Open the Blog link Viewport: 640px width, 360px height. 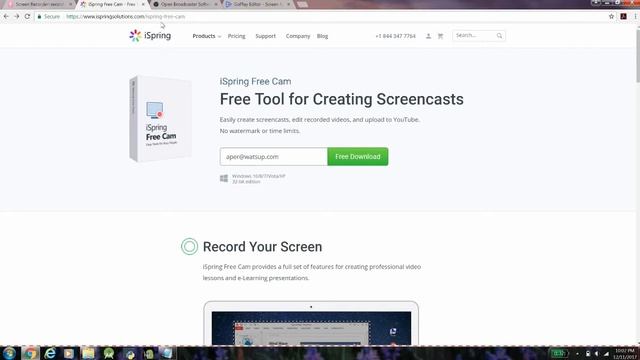[x=322, y=36]
